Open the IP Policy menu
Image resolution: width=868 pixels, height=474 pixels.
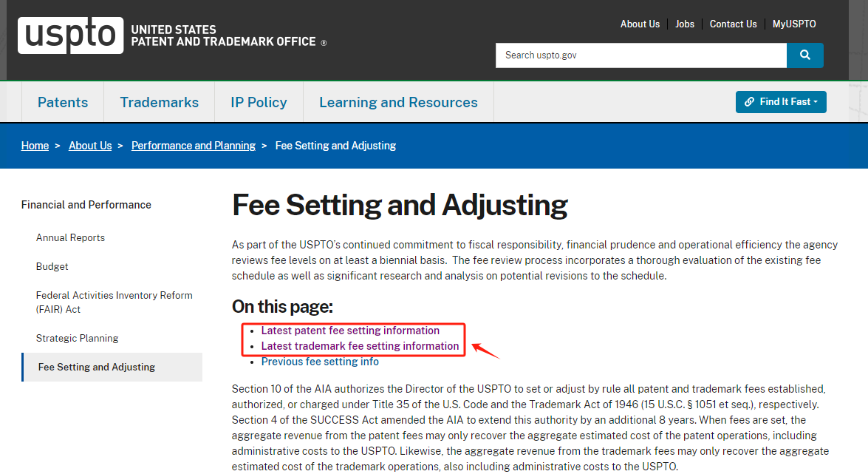(259, 103)
